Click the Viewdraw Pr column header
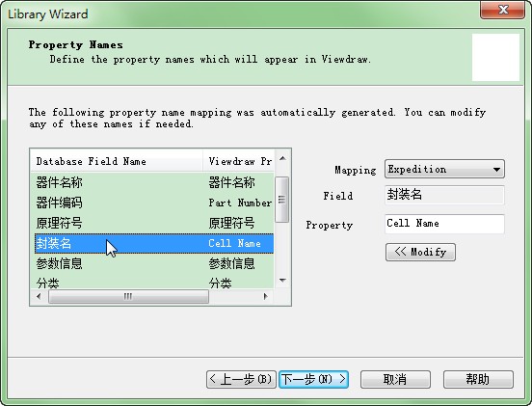The height and width of the screenshot is (406, 532). (x=238, y=161)
